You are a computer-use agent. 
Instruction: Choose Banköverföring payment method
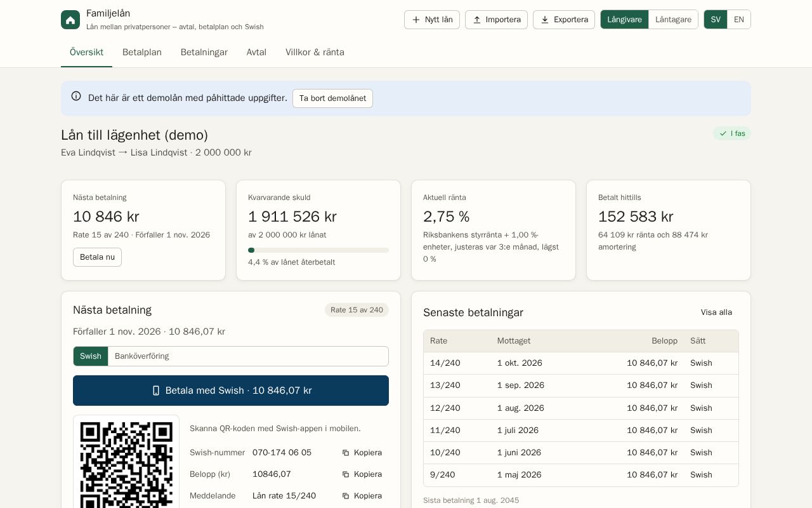(142, 356)
